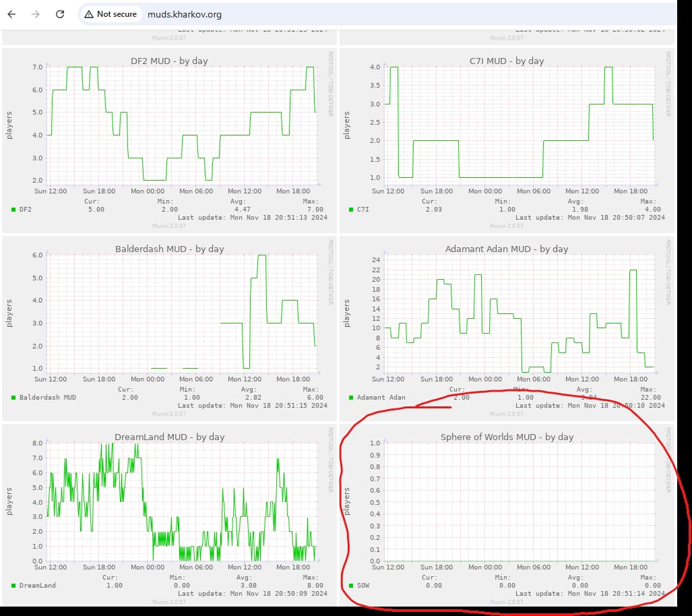Click "Mon 12:00" on the C7I graph axis
This screenshot has height=616, width=692.
582,191
